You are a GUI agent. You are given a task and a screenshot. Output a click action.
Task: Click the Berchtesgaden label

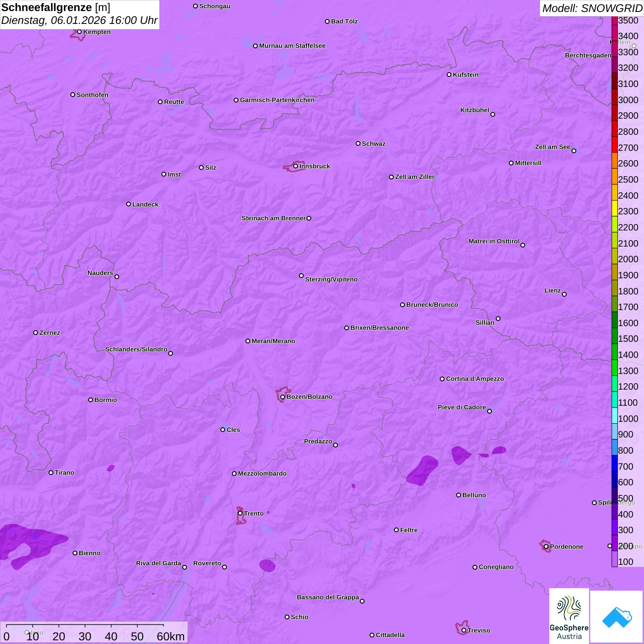click(588, 55)
